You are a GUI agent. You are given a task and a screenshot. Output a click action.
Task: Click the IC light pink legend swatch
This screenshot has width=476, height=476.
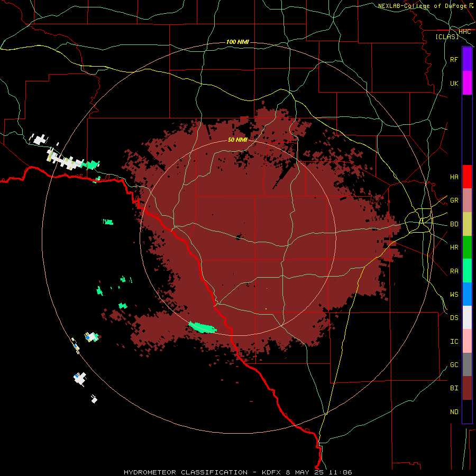point(467,341)
